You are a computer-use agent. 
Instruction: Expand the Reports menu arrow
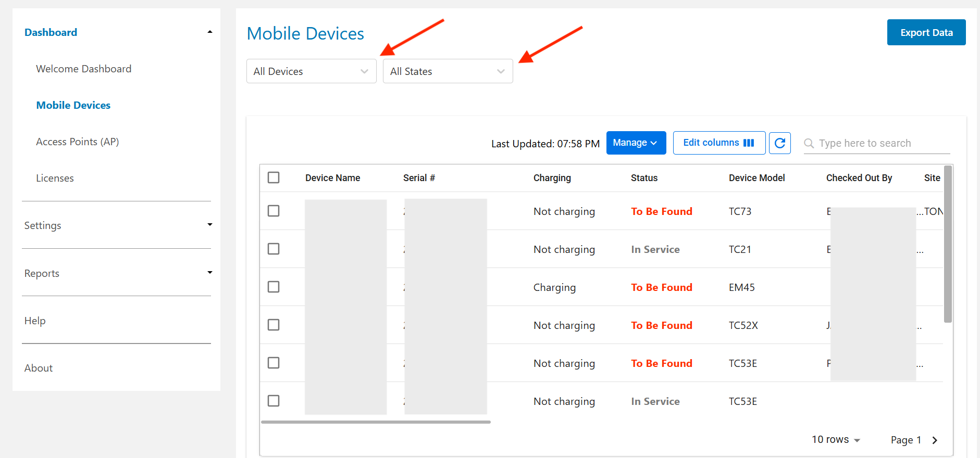210,273
